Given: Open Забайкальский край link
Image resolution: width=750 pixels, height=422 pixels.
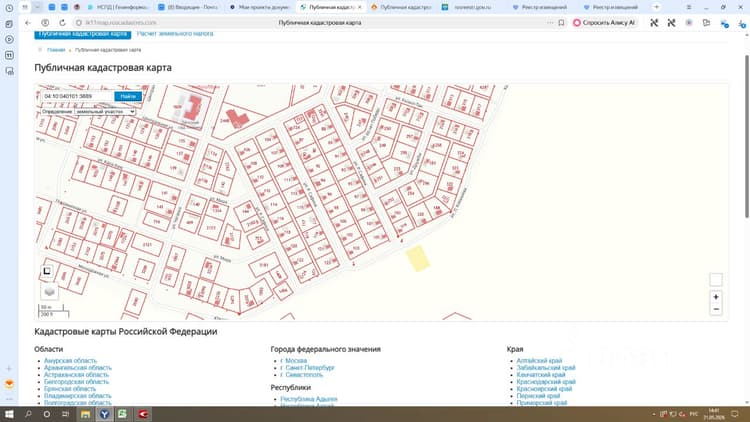Looking at the screenshot, I should [546, 368].
